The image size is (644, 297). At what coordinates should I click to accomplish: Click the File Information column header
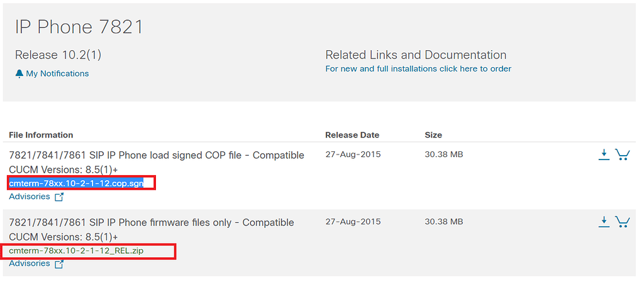[x=41, y=135]
